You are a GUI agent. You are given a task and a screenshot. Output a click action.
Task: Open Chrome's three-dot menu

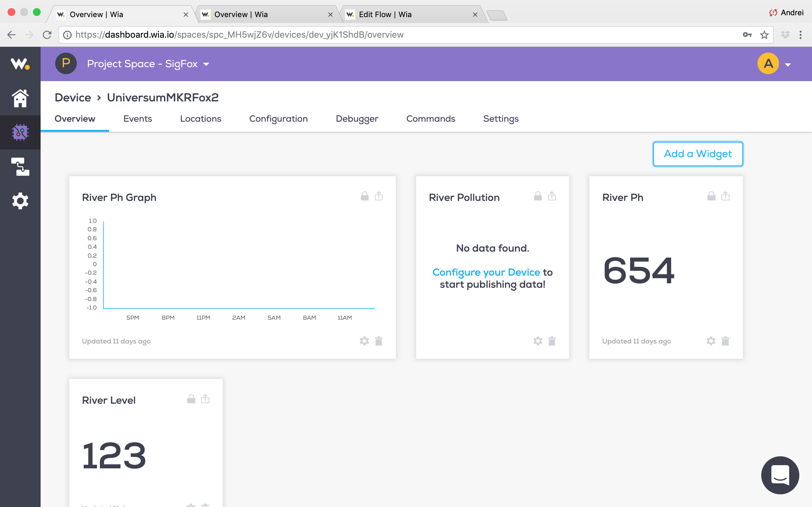(x=800, y=35)
